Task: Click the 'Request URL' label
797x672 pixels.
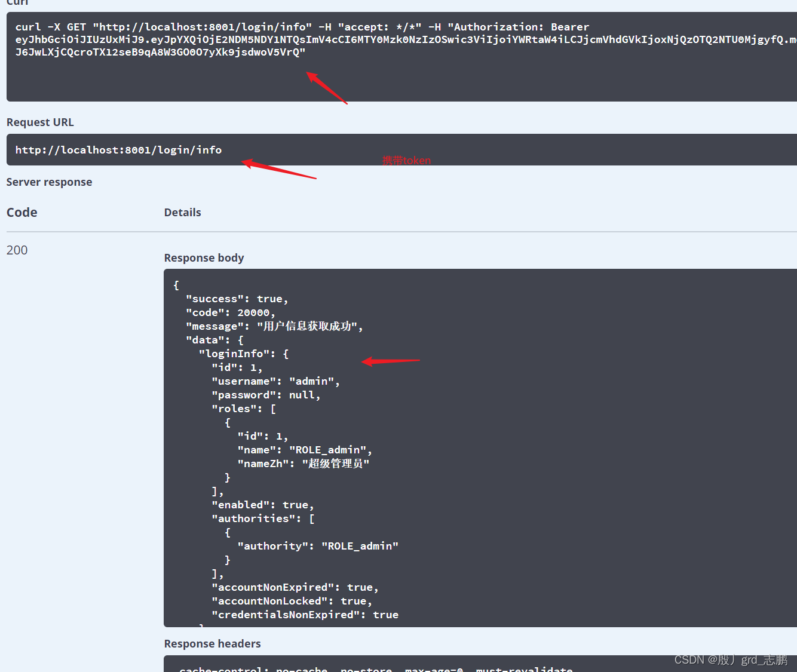Action: coord(40,122)
